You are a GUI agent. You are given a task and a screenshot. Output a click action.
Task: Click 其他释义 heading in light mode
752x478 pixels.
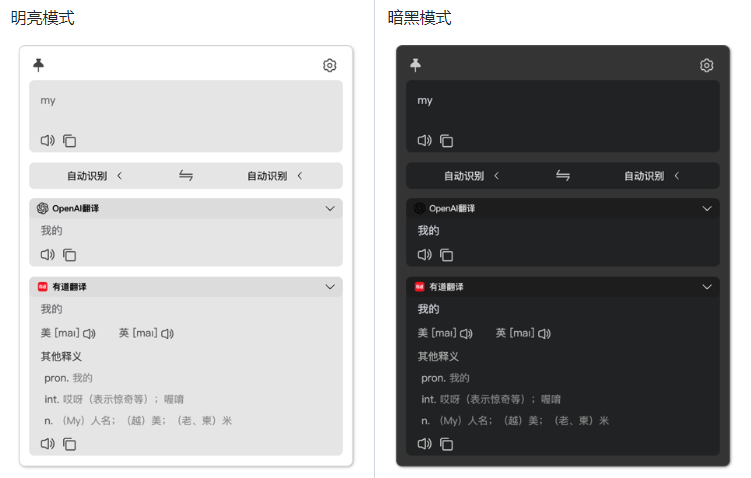(x=61, y=356)
